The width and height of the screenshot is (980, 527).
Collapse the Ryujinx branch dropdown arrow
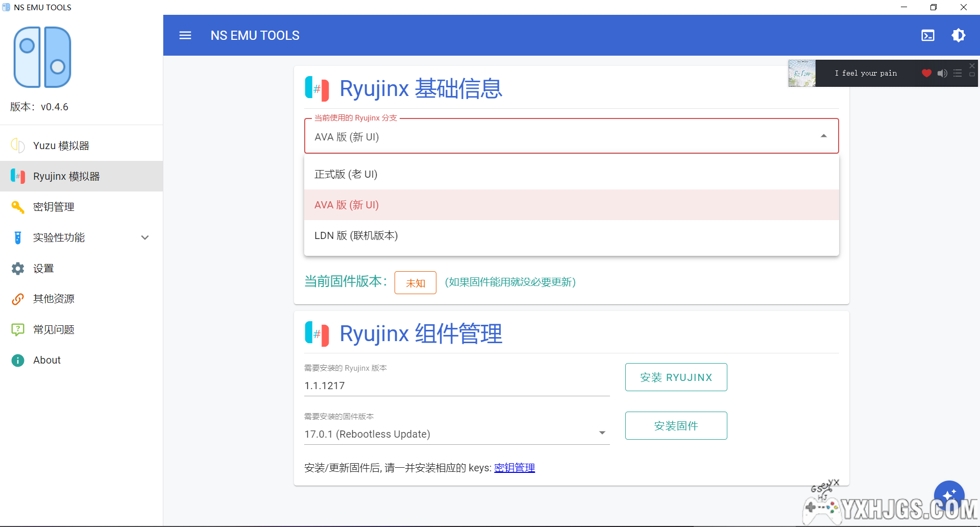coord(823,136)
